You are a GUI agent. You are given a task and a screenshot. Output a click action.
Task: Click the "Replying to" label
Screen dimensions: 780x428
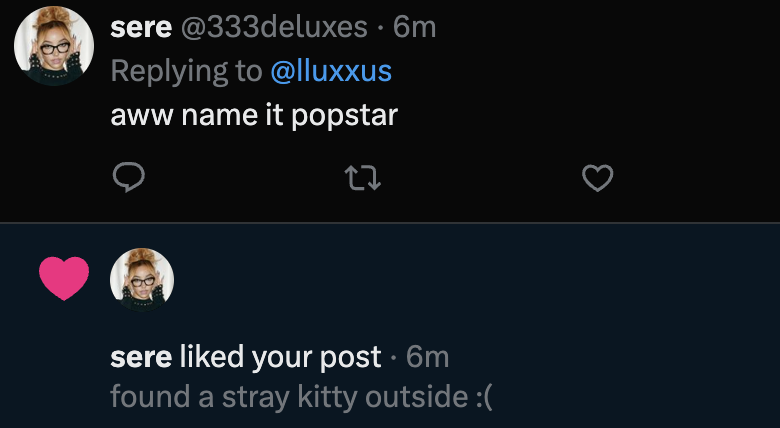point(187,72)
